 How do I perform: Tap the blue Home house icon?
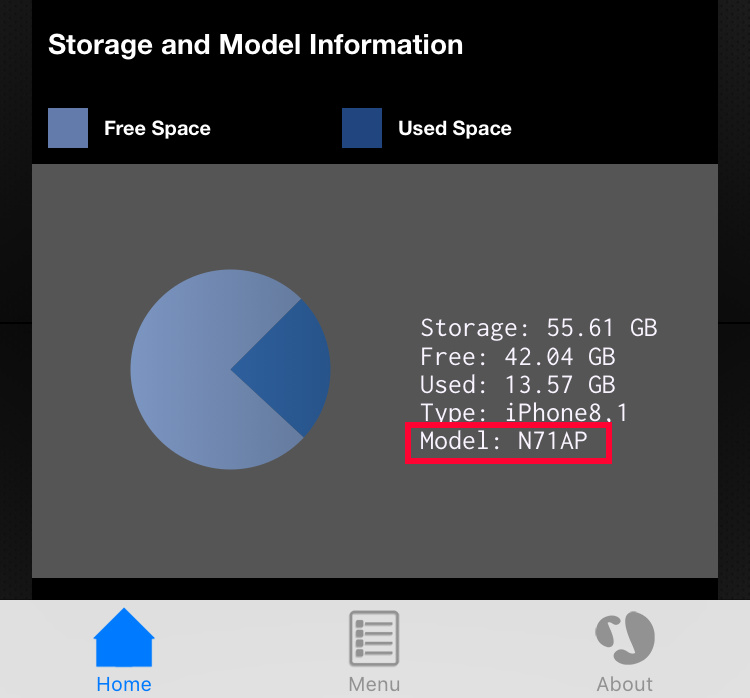pyautogui.click(x=124, y=638)
